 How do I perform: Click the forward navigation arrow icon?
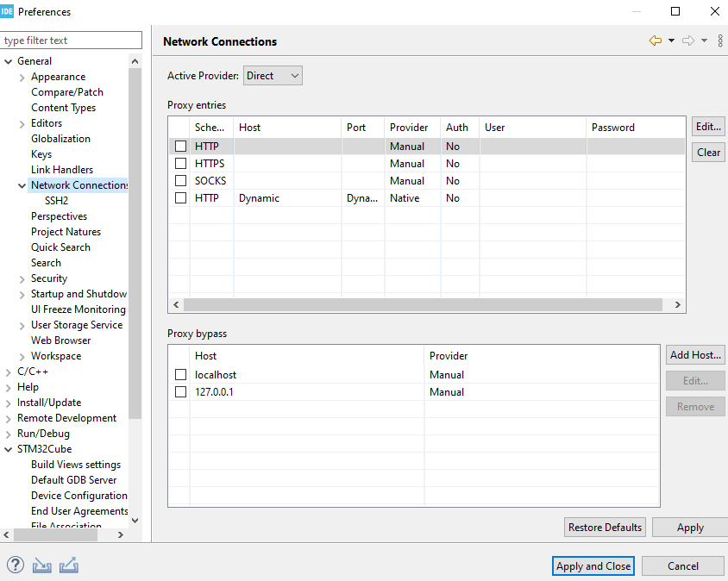pos(688,41)
